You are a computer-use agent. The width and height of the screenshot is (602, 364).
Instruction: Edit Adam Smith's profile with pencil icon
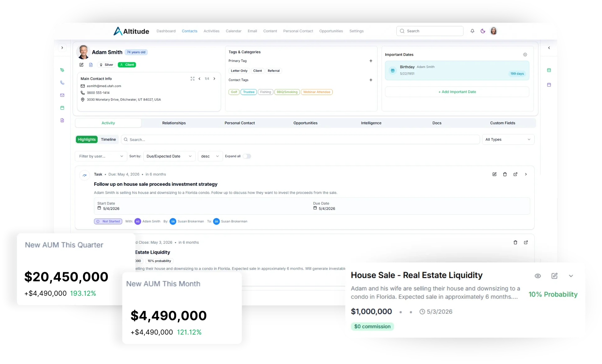tap(82, 65)
